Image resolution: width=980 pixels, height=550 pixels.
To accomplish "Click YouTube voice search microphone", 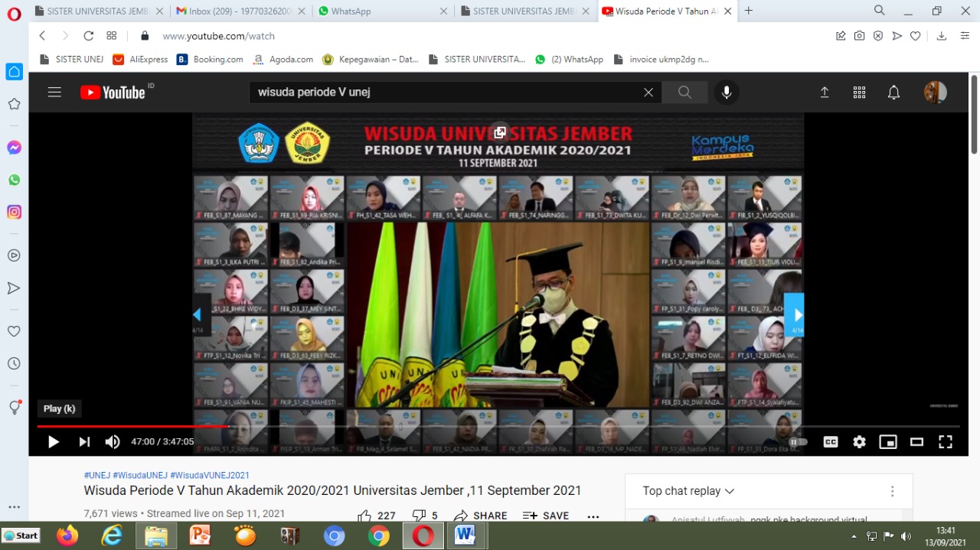I will pyautogui.click(x=727, y=93).
